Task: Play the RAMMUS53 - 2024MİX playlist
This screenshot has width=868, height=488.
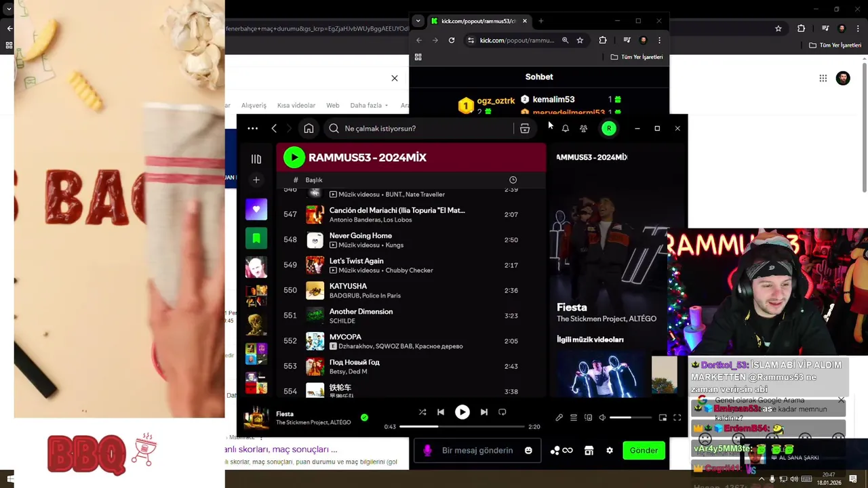Action: (294, 157)
